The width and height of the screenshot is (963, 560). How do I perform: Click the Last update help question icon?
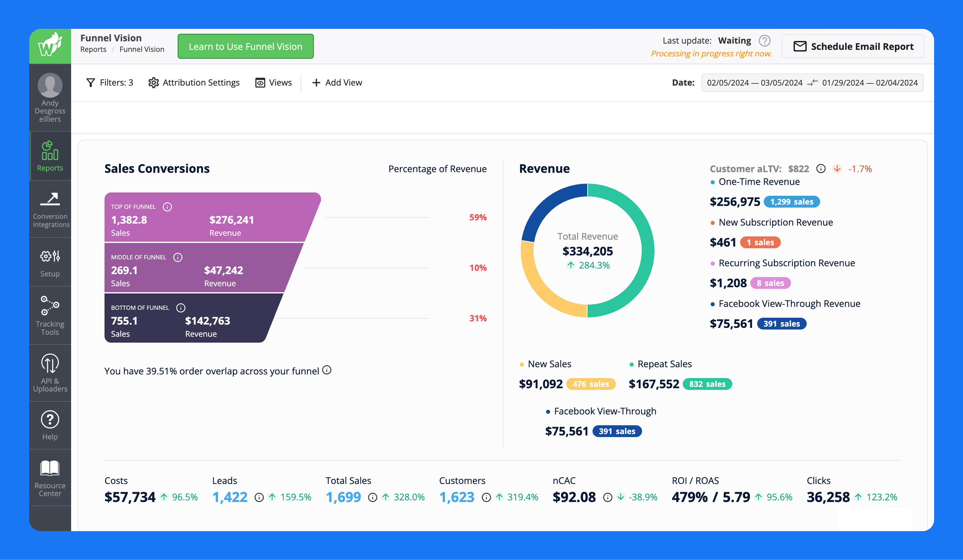click(x=764, y=40)
